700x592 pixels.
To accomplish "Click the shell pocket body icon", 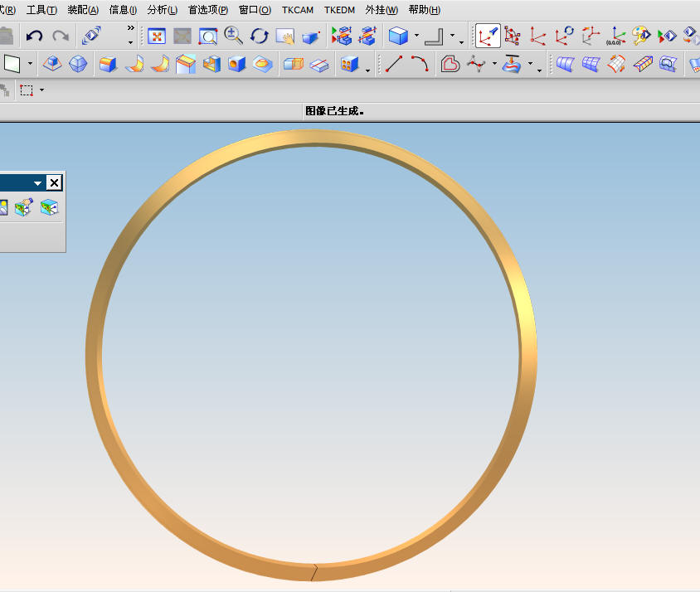I will point(211,64).
